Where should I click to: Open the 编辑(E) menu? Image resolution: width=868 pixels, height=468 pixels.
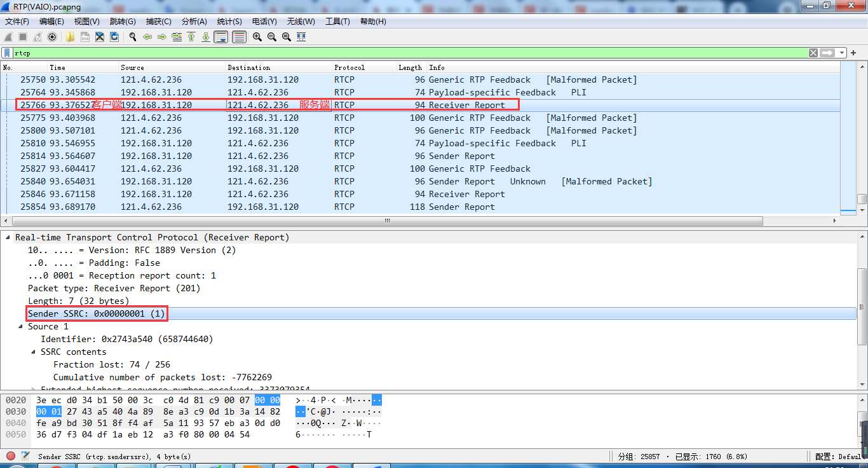coord(51,22)
